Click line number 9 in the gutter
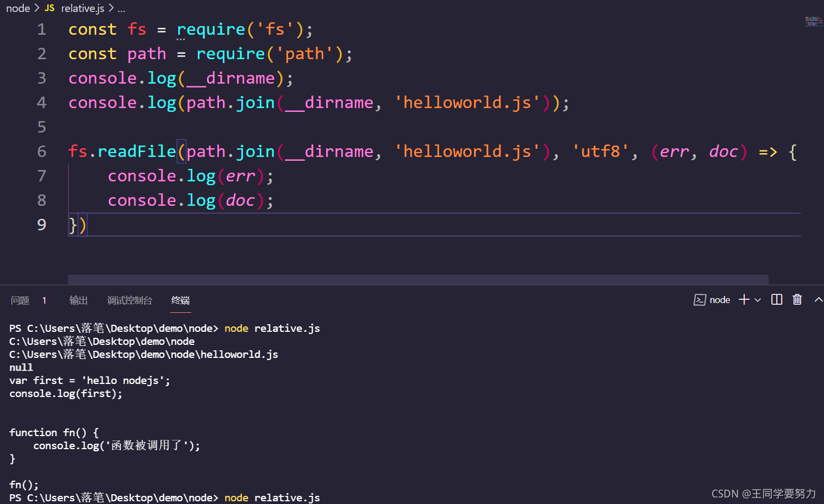This screenshot has height=504, width=824. [42, 225]
